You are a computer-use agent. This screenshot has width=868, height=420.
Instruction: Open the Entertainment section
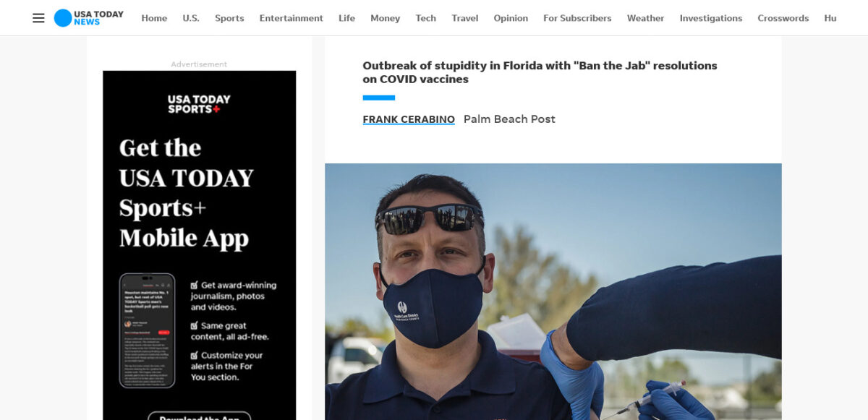tap(292, 18)
